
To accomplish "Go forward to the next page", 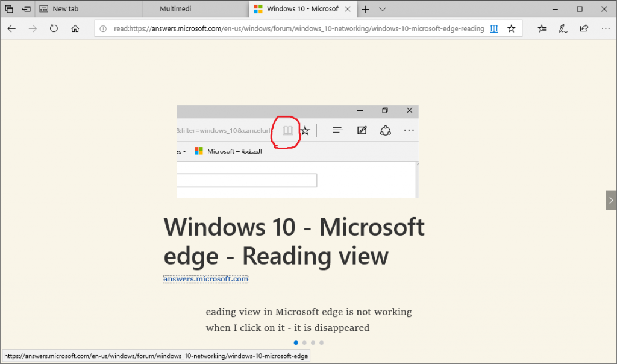I will tap(33, 28).
